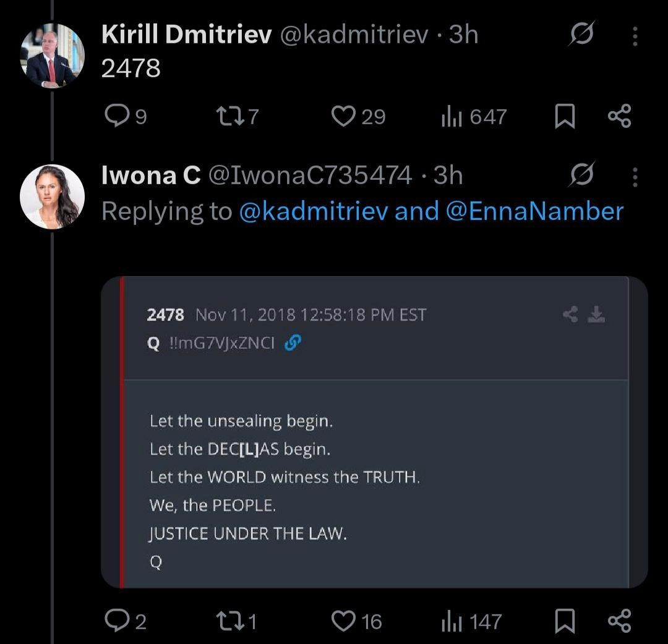Share Iwona C's reply
The image size is (668, 644).
619,621
